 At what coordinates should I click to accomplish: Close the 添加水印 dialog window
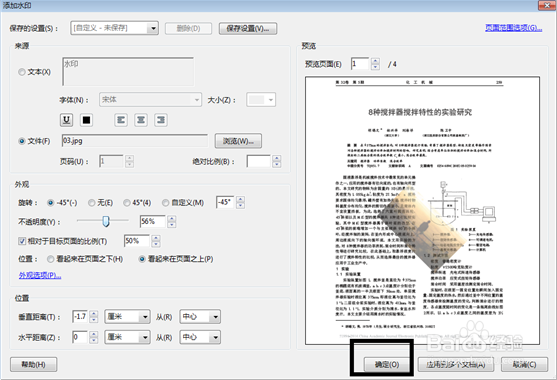(x=546, y=5)
